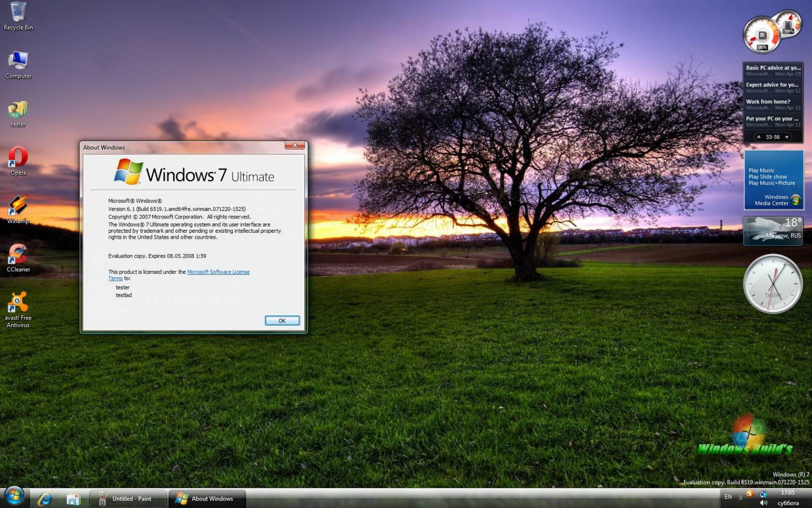Click Play Slide show in Media Center gadget
812x508 pixels.
click(767, 176)
